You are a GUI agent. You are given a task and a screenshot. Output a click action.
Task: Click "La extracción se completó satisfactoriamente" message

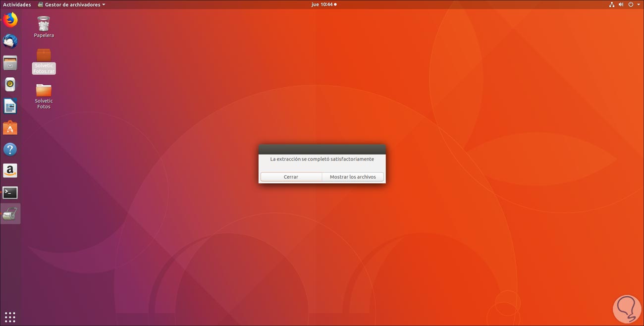pos(322,159)
